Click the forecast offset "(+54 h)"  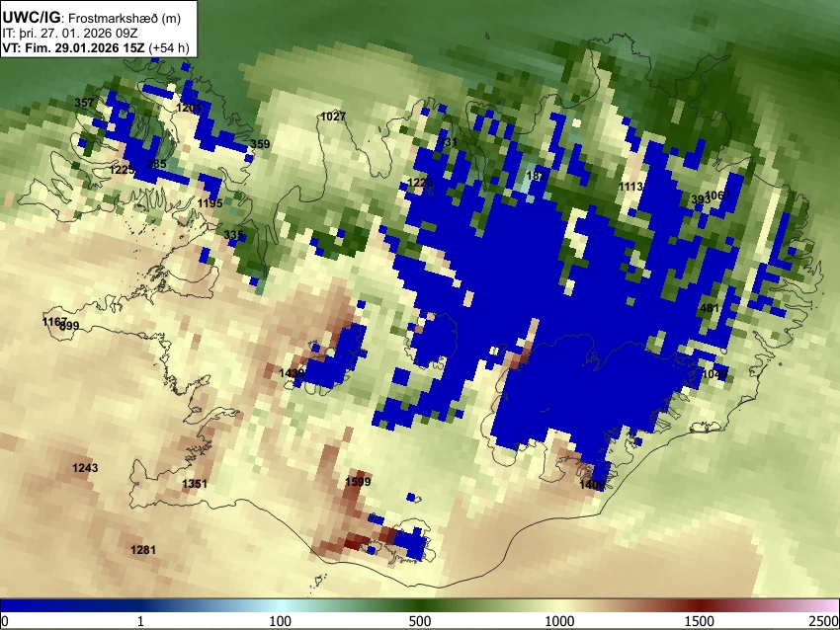[x=169, y=47]
